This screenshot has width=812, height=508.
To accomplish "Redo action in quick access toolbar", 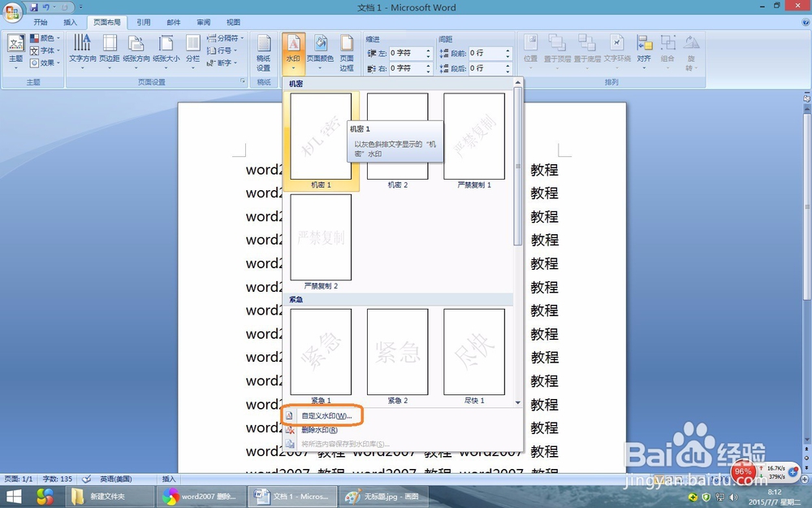I will [65, 7].
